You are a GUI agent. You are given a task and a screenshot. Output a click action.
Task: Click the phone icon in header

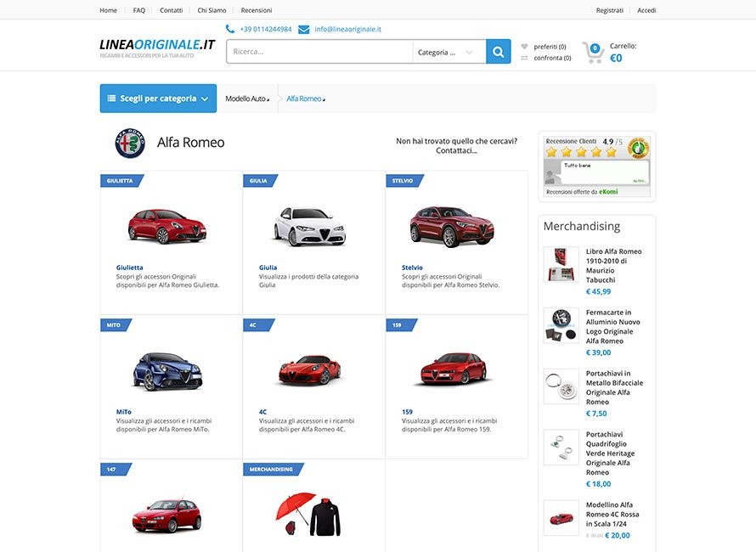point(230,29)
